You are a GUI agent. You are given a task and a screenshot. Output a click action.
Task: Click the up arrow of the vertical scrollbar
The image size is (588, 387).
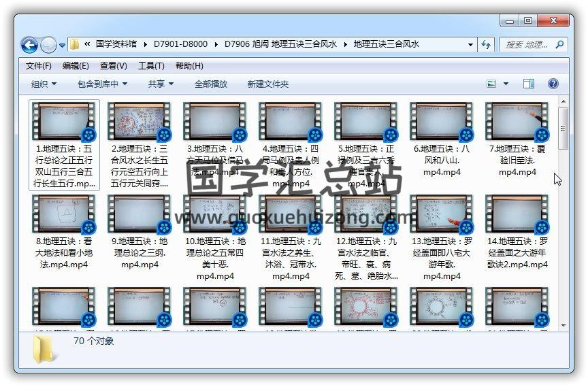(x=563, y=101)
